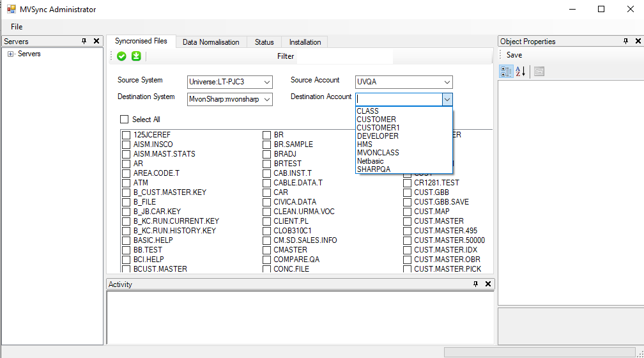Check the AREA.CODE.T file checkbox
Viewport: 644px width, 358px height.
126,173
